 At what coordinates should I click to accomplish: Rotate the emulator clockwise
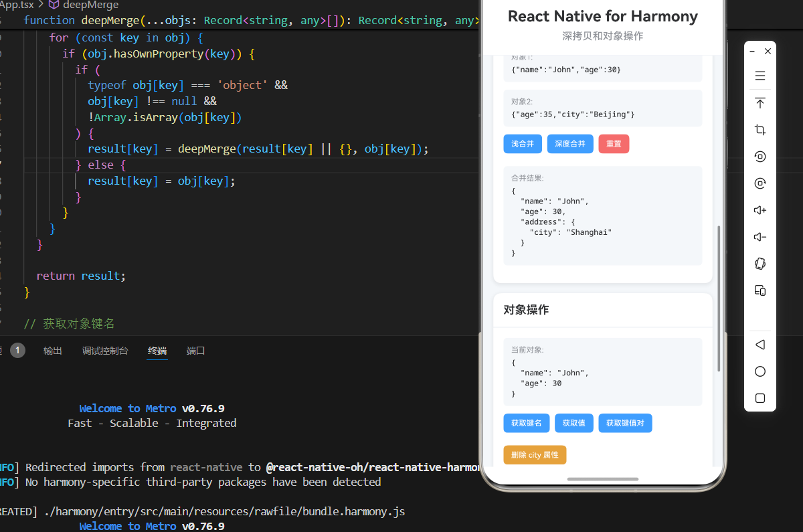(x=760, y=183)
